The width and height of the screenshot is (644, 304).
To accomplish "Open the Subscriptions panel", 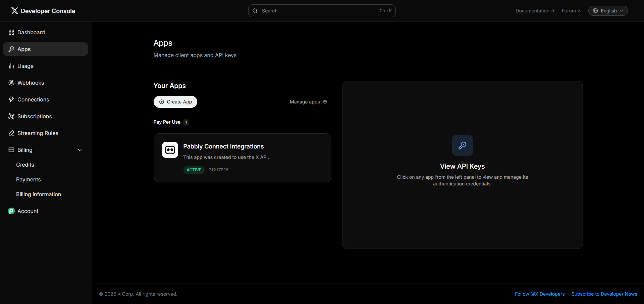I will tap(34, 116).
